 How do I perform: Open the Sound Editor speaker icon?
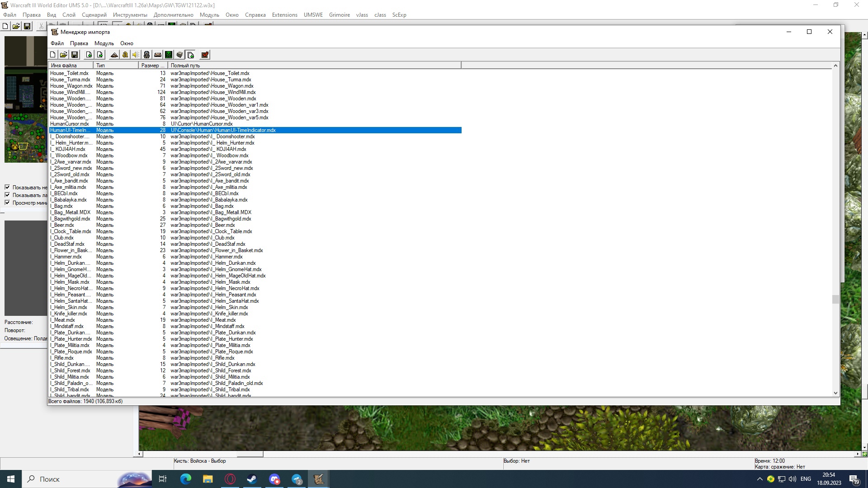click(136, 55)
